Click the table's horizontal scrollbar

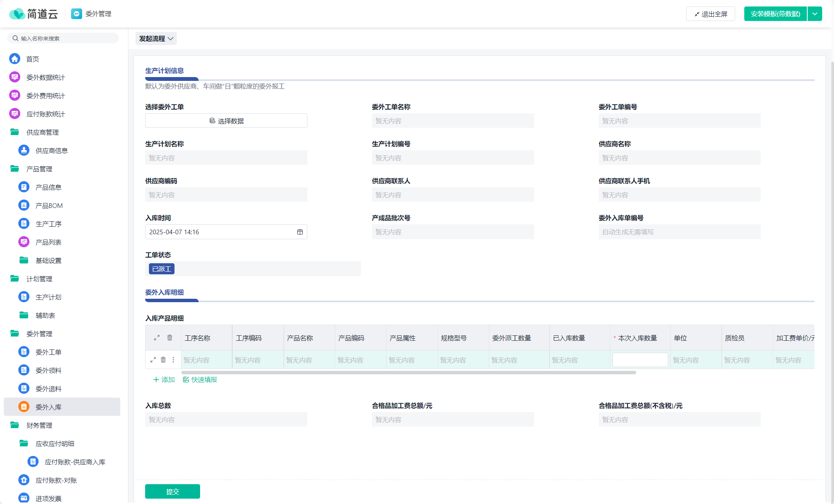[408, 372]
